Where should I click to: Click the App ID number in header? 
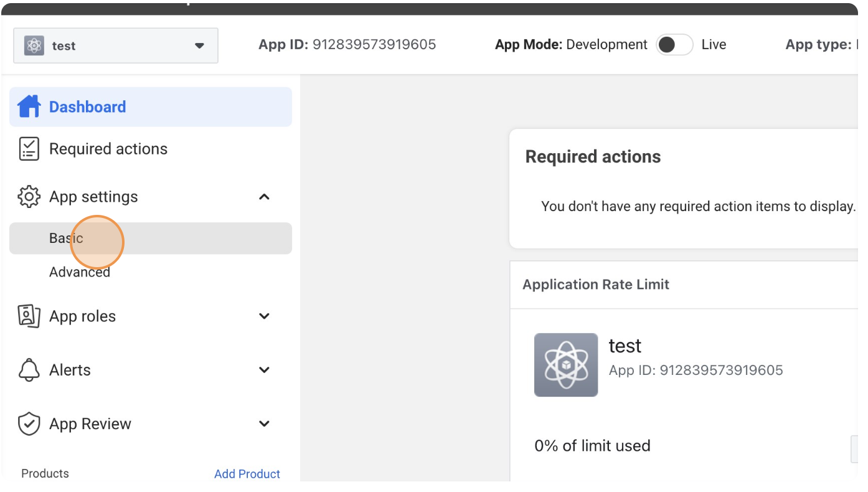coord(374,45)
